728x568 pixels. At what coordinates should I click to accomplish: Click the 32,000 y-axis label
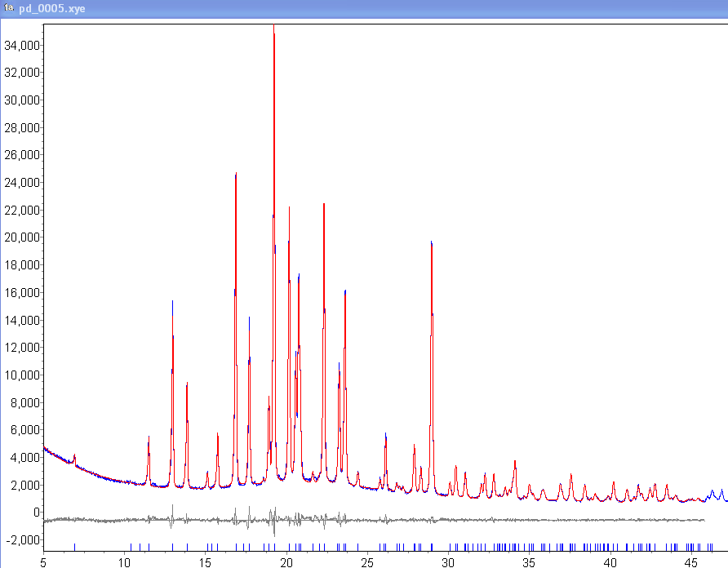22,73
